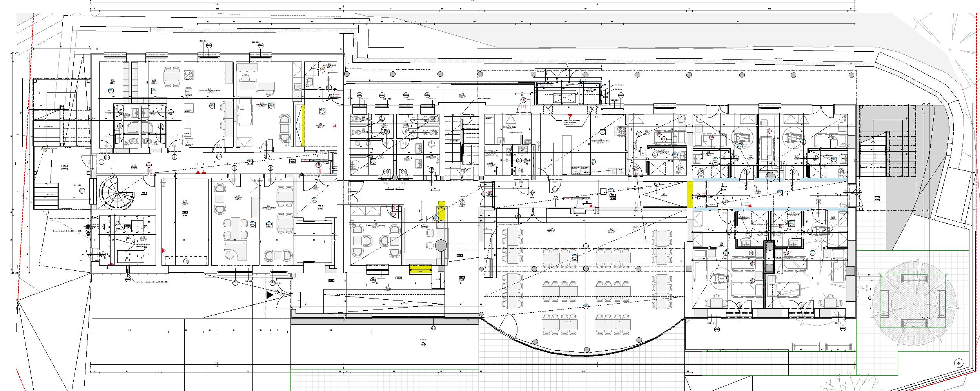Click the large grey column circle at Recepcia

tap(441, 245)
